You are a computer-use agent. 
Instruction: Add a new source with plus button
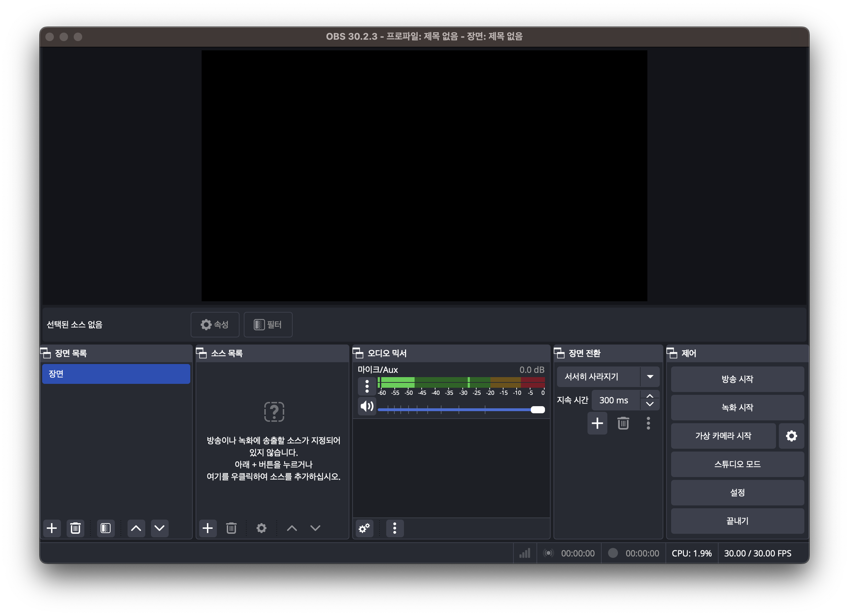(208, 528)
